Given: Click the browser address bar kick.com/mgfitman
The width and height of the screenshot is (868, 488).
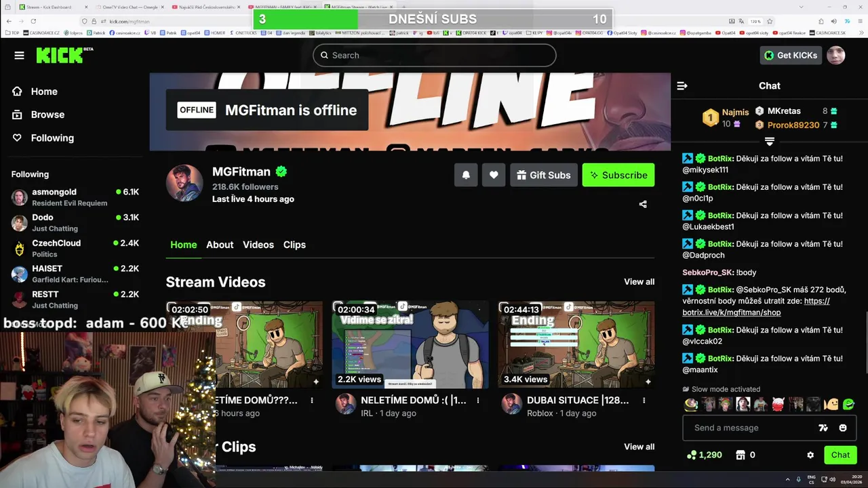Looking at the screenshot, I should click(129, 22).
